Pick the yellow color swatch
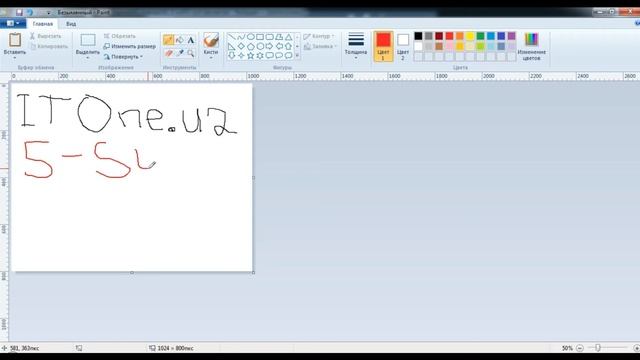The width and height of the screenshot is (640, 360). [x=470, y=36]
